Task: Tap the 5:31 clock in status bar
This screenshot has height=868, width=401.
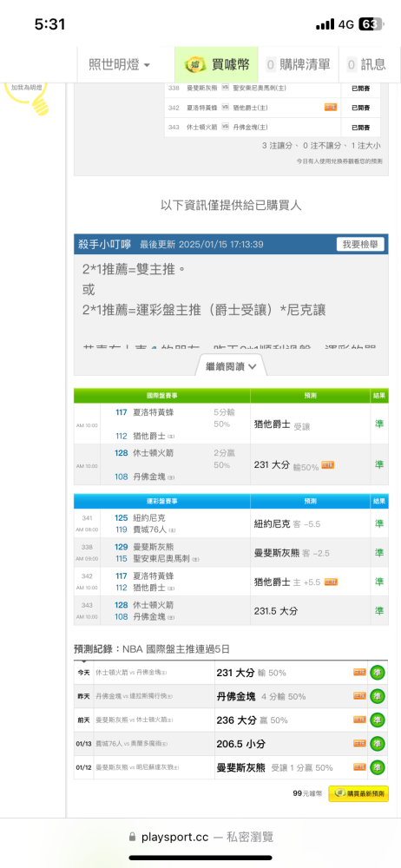Action: pyautogui.click(x=49, y=24)
